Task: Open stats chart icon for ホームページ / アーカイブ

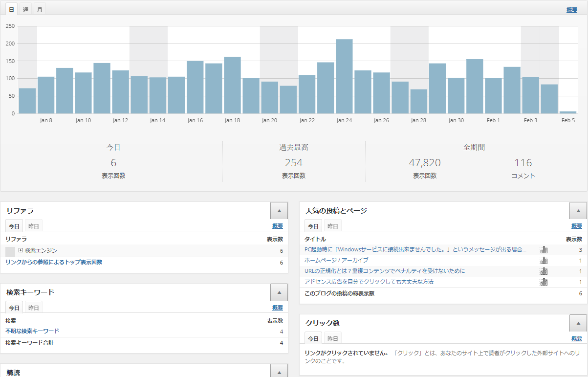Action: point(544,261)
